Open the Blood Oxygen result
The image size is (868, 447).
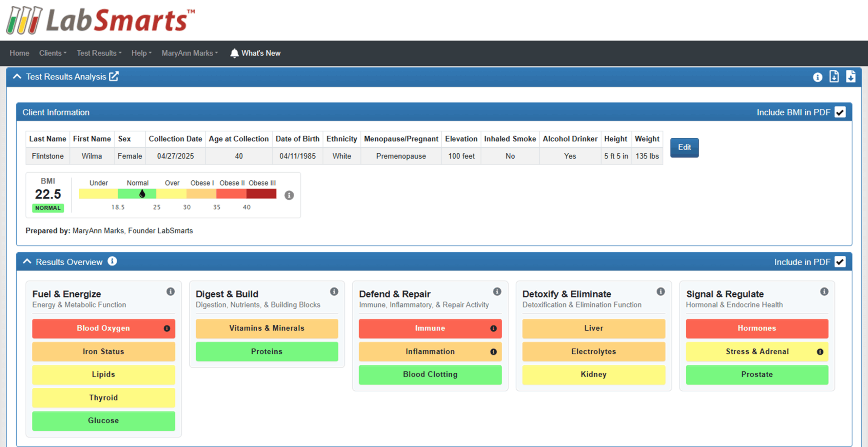[103, 328]
